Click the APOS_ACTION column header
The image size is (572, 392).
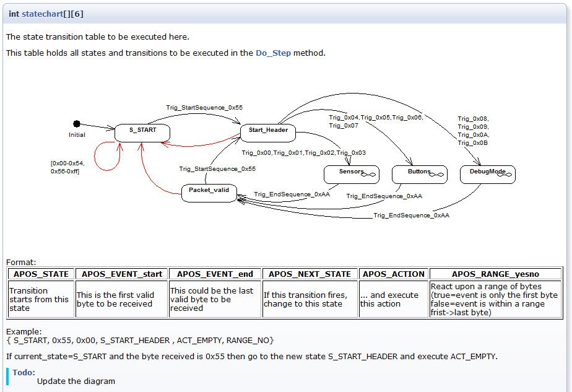click(394, 274)
